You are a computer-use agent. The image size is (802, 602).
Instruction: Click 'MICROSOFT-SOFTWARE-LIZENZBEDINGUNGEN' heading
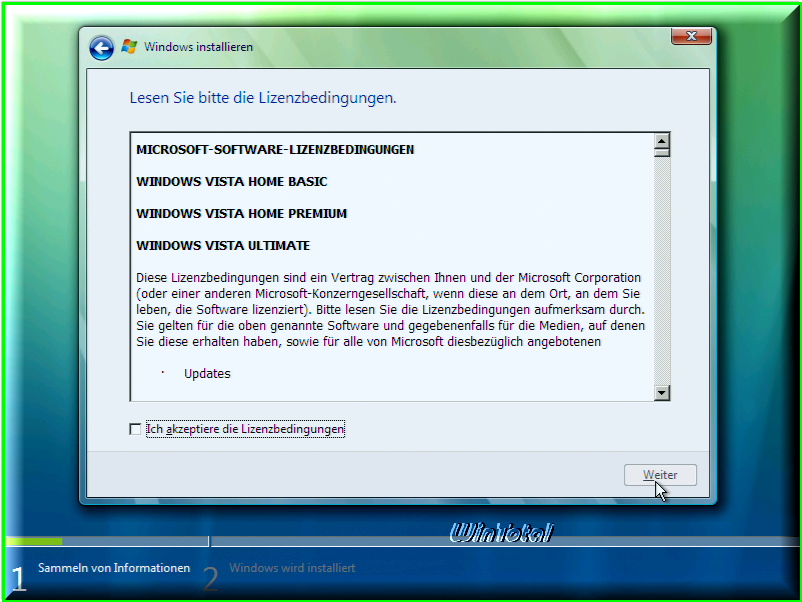pos(275,150)
